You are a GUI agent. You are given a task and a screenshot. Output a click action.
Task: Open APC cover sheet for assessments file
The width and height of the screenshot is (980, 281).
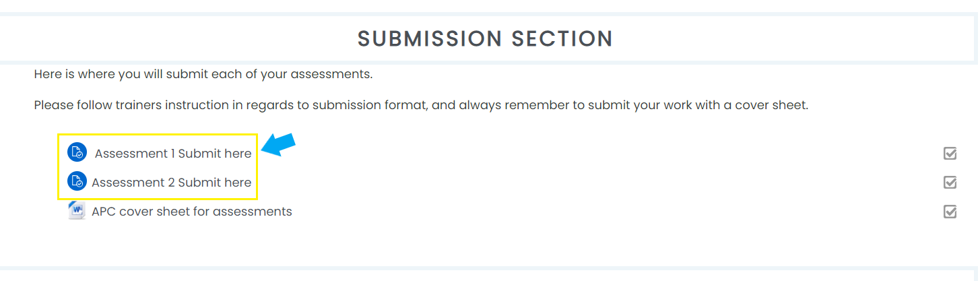coord(192,212)
